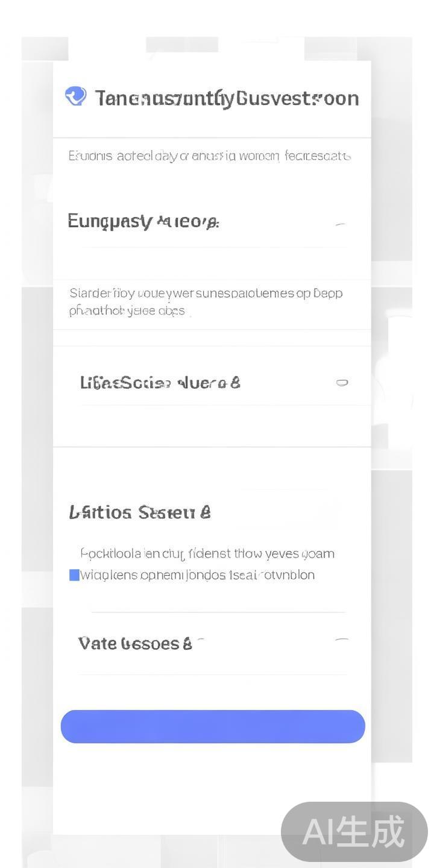Expand the "Vate Gesoes" row using its right dash

click(x=342, y=640)
